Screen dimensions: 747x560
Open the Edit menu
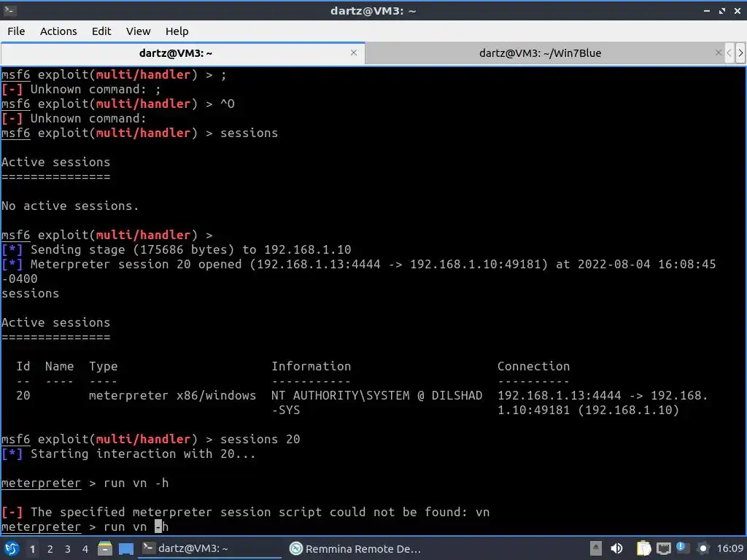coord(101,31)
